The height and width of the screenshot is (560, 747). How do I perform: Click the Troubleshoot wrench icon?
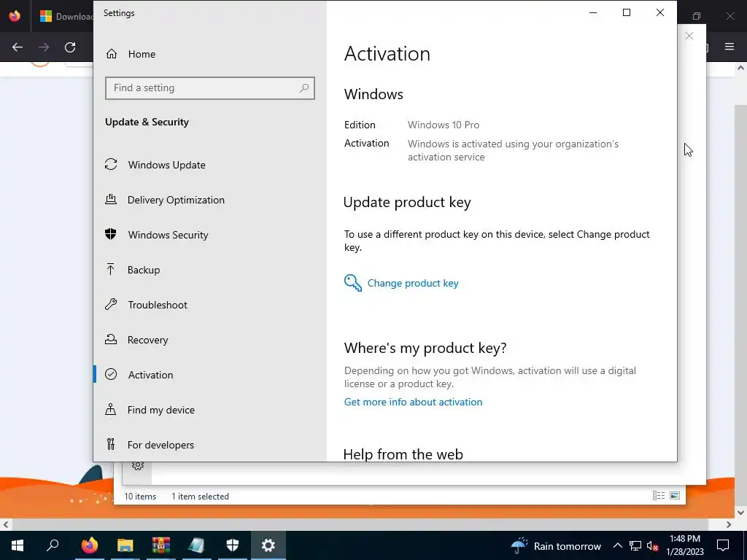coord(111,304)
